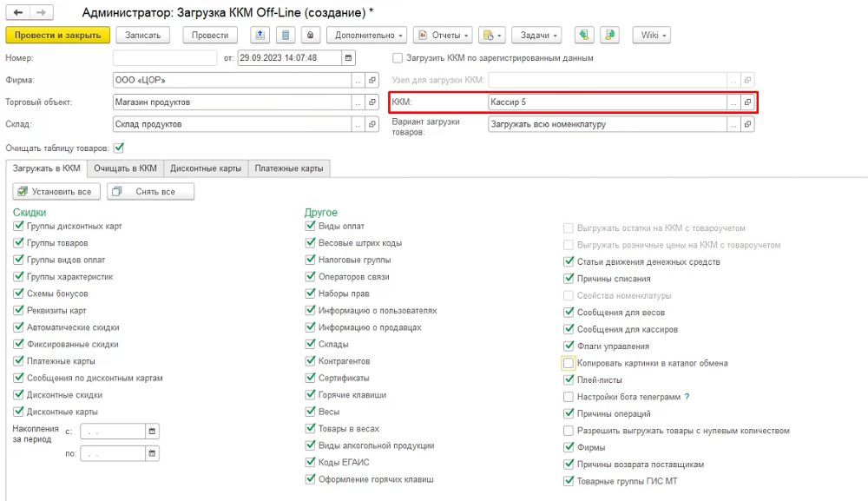Click the help question mark near Telegram settings

[687, 397]
